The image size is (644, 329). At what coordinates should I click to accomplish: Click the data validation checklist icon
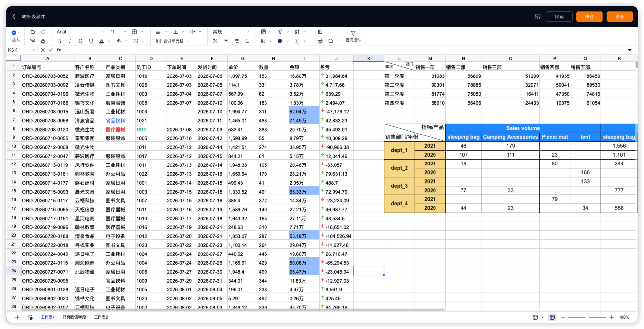(x=263, y=41)
